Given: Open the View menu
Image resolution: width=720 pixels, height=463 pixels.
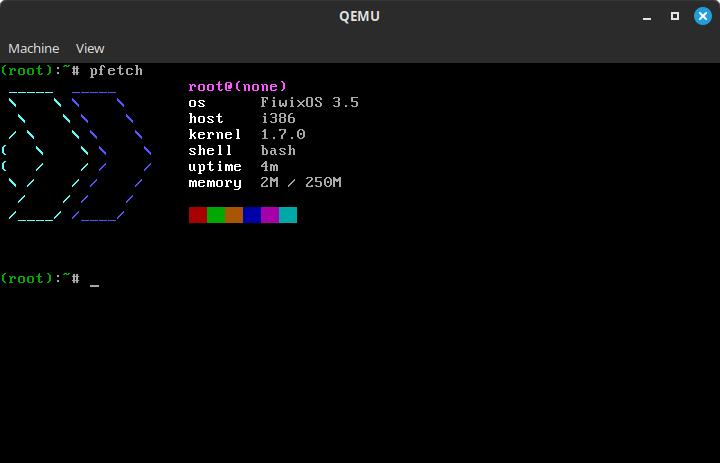Looking at the screenshot, I should click(90, 48).
